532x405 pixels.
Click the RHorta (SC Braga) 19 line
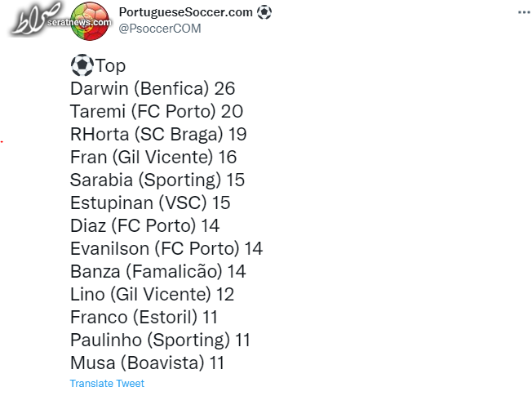[x=158, y=135]
